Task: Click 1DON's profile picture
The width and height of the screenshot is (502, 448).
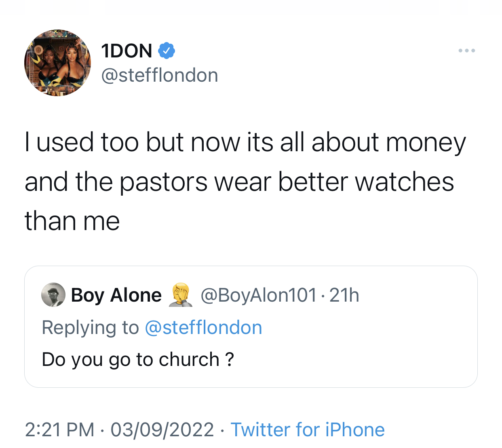Action: (x=57, y=63)
